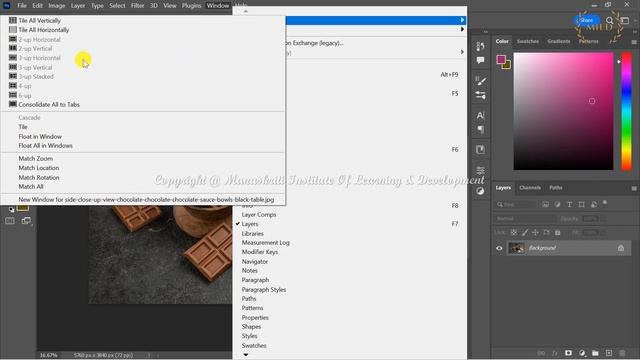Create new fill or adjustment layer
This screenshot has width=640, height=360.
582,353
